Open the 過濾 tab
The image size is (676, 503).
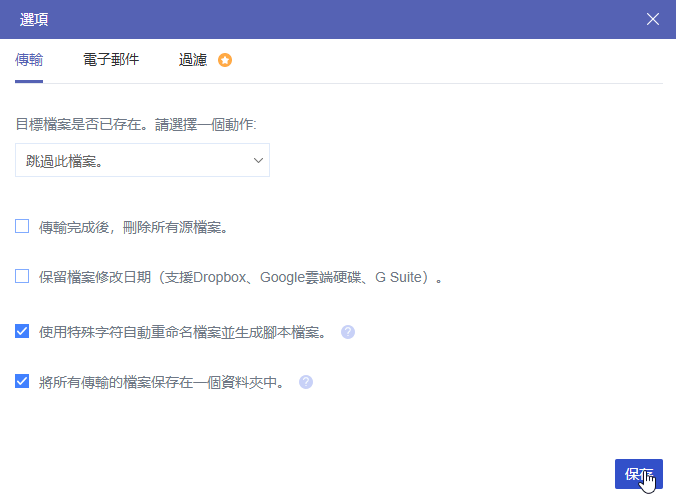point(193,59)
